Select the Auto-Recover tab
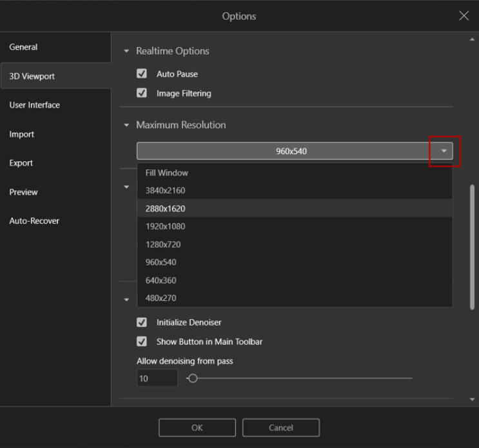This screenshot has width=479, height=448. pyautogui.click(x=34, y=221)
